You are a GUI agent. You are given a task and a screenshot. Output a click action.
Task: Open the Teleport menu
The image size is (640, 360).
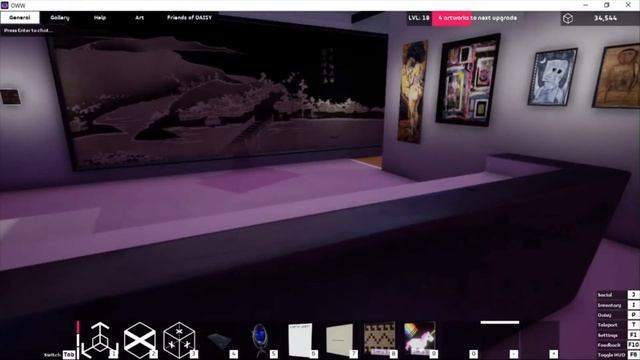[617, 325]
